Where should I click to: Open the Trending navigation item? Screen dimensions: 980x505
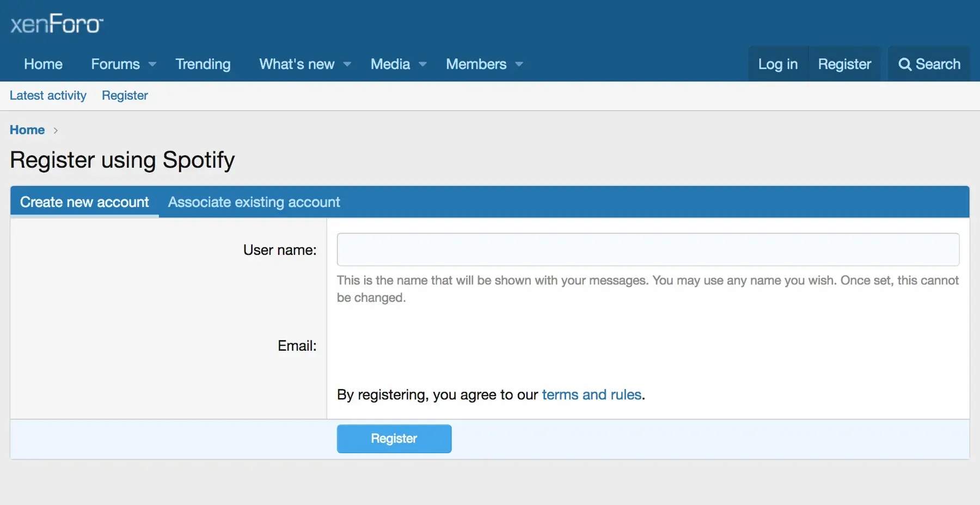pos(203,64)
